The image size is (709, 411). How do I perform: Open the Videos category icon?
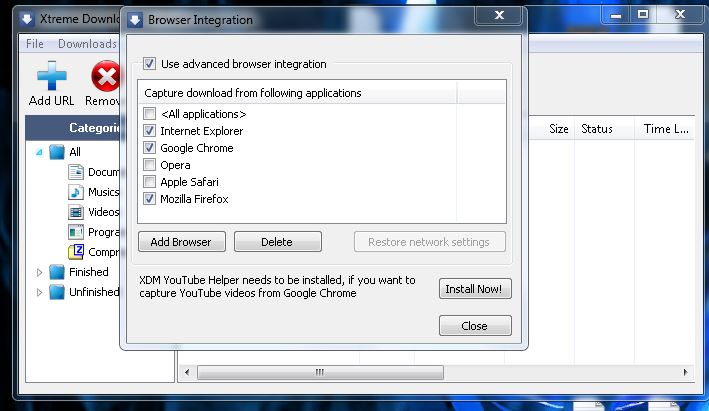pos(77,212)
